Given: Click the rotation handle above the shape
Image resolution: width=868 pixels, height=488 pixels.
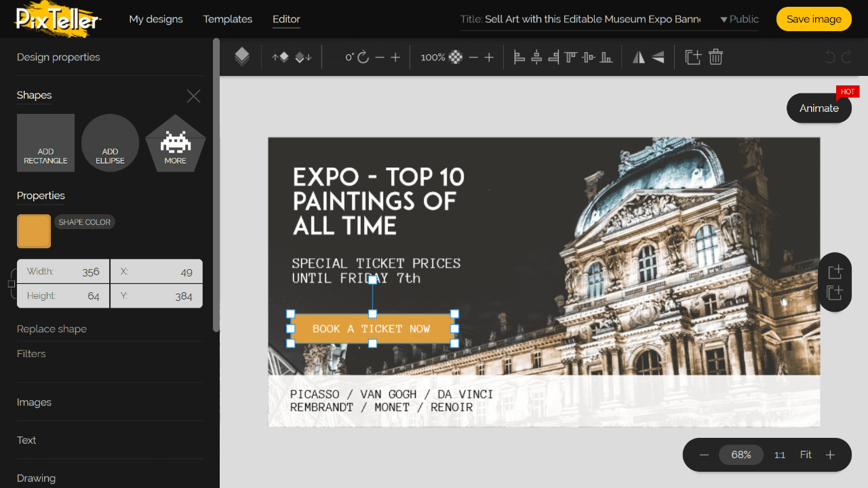Looking at the screenshot, I should pos(372,280).
